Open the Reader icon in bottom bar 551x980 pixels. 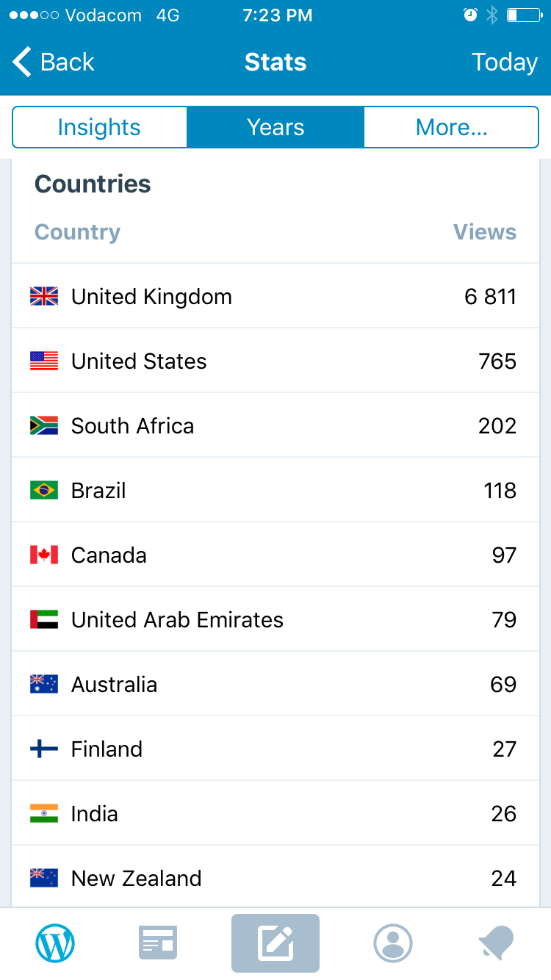tap(158, 943)
